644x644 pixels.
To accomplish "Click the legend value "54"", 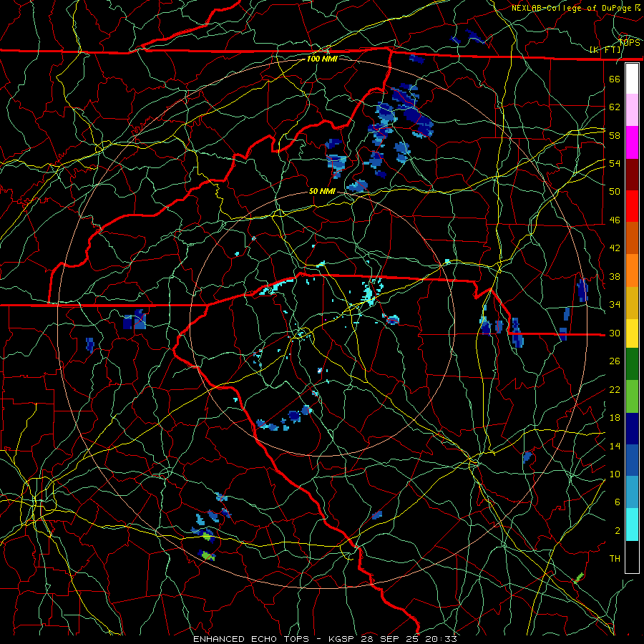I will tap(615, 163).
